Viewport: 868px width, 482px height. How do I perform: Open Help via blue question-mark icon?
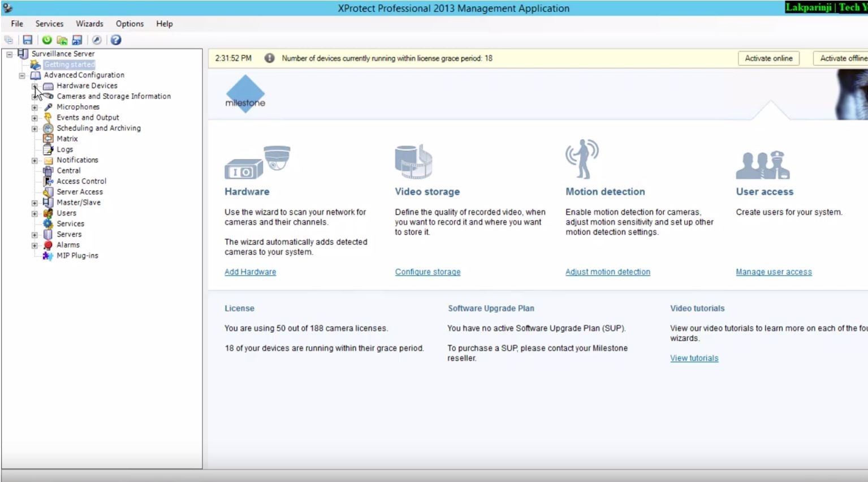point(116,40)
